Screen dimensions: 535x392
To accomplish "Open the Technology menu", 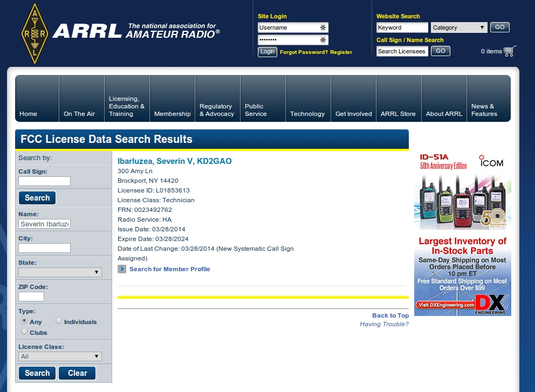I will [x=308, y=99].
